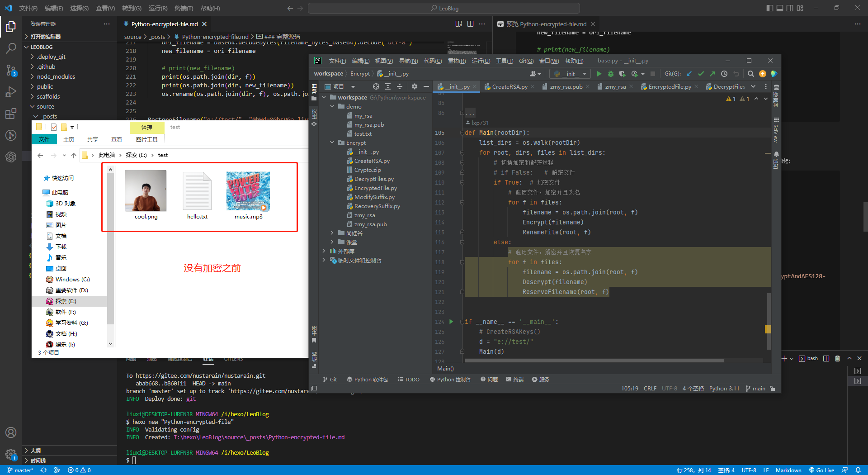
Task: Open VS Code 终端(T) menu
Action: point(184,8)
